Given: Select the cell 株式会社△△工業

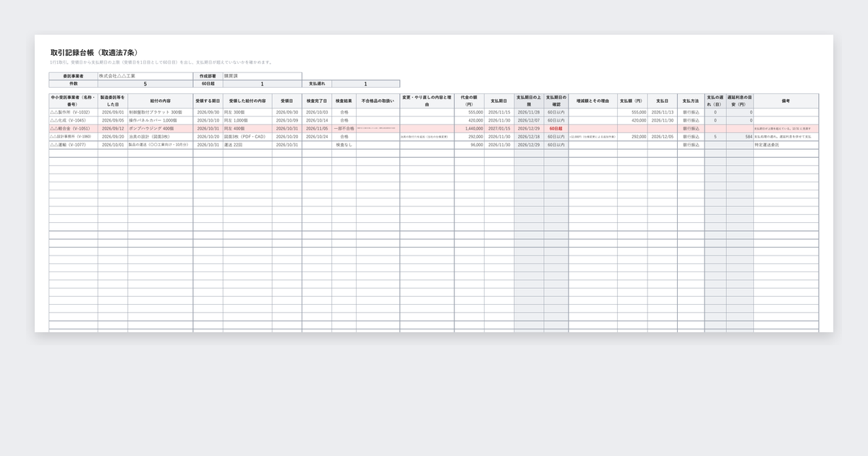Looking at the screenshot, I should point(145,76).
